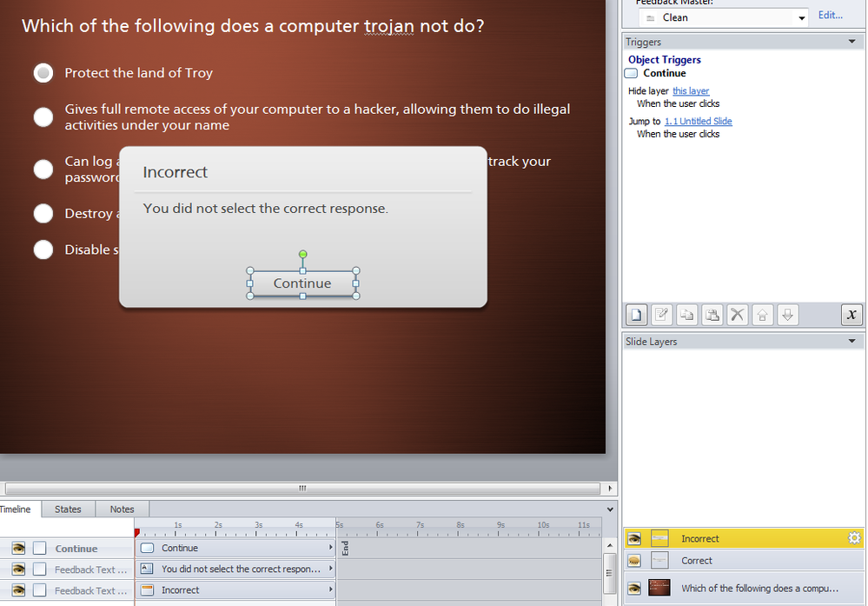This screenshot has width=868, height=606.
Task: Click the Edit... feedback master link
Action: [x=831, y=15]
